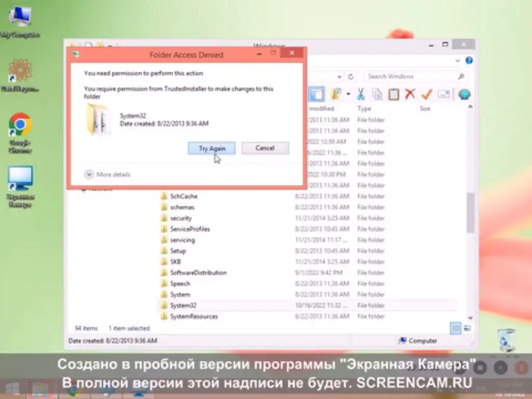Click the scroll up arrow of the file list

[470, 107]
